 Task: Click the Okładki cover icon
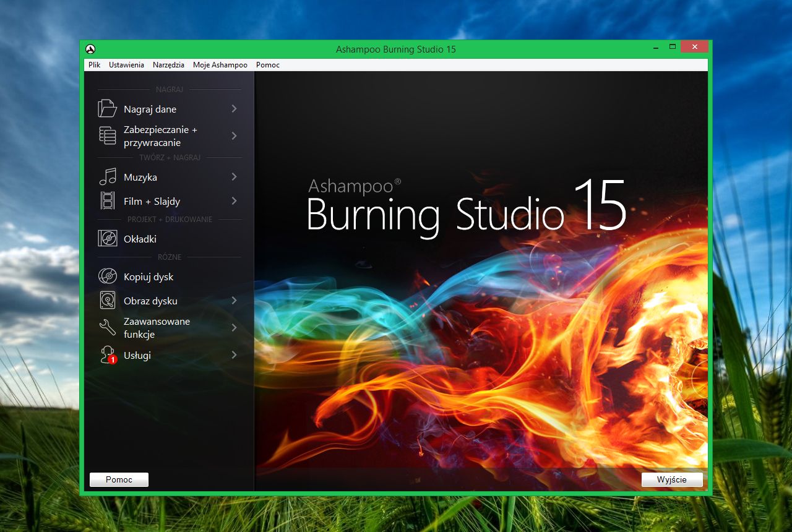pyautogui.click(x=108, y=239)
